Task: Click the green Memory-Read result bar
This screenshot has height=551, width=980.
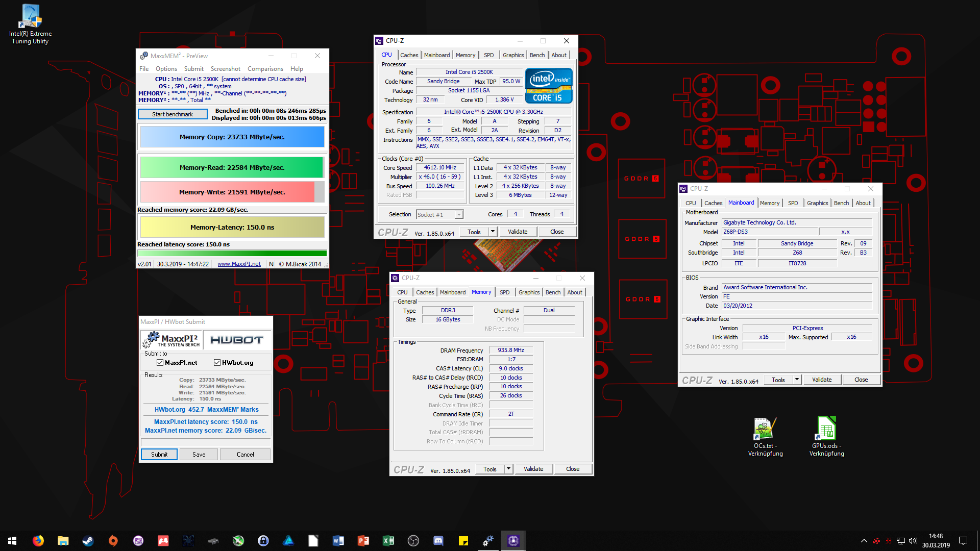Action: (x=232, y=167)
